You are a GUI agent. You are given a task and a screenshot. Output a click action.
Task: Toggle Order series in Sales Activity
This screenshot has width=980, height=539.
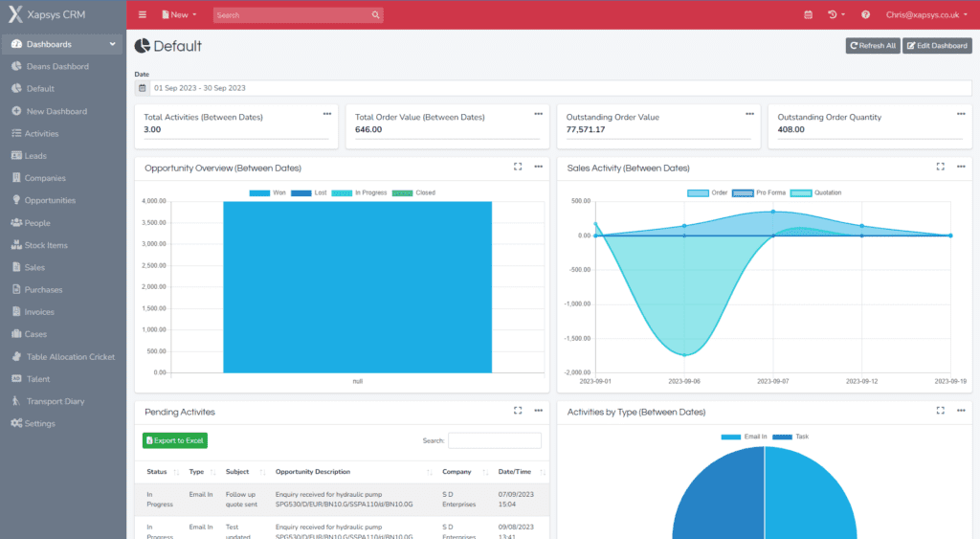707,192
